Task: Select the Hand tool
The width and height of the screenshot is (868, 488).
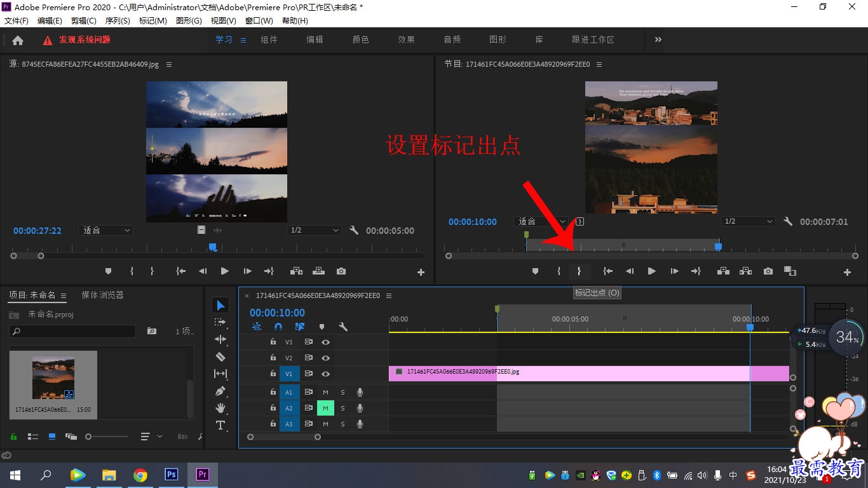Action: (x=220, y=408)
